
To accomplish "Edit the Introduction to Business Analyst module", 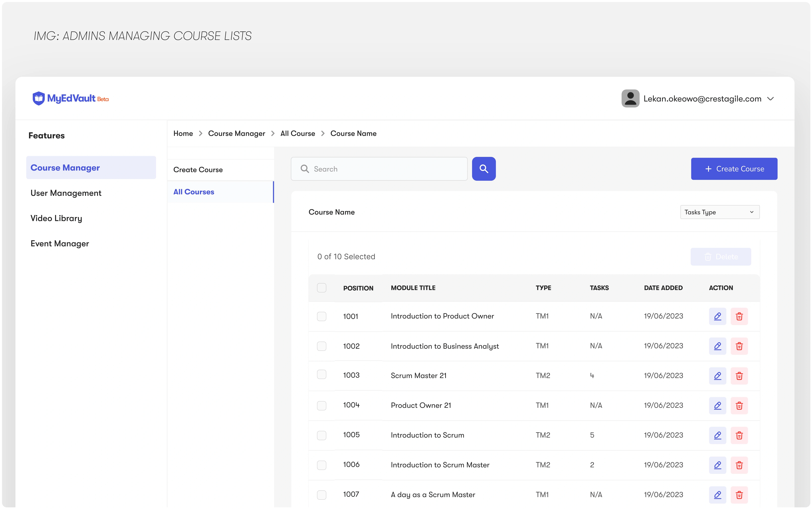I will [717, 346].
